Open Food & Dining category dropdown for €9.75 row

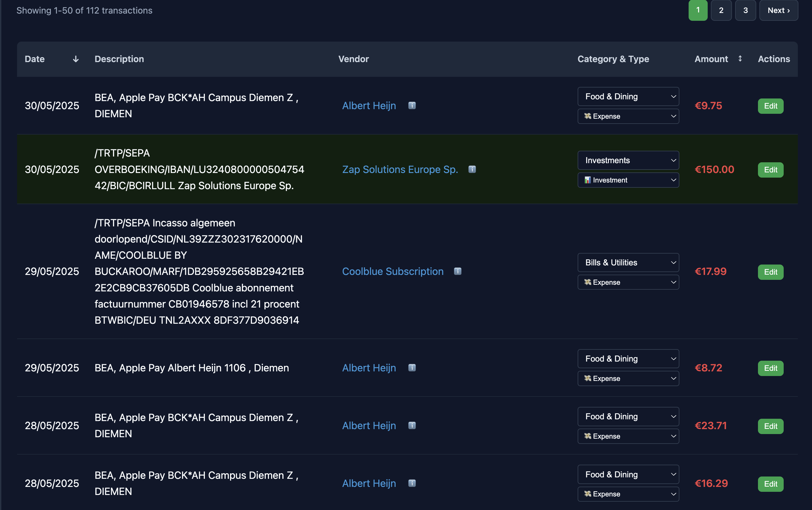click(x=628, y=96)
